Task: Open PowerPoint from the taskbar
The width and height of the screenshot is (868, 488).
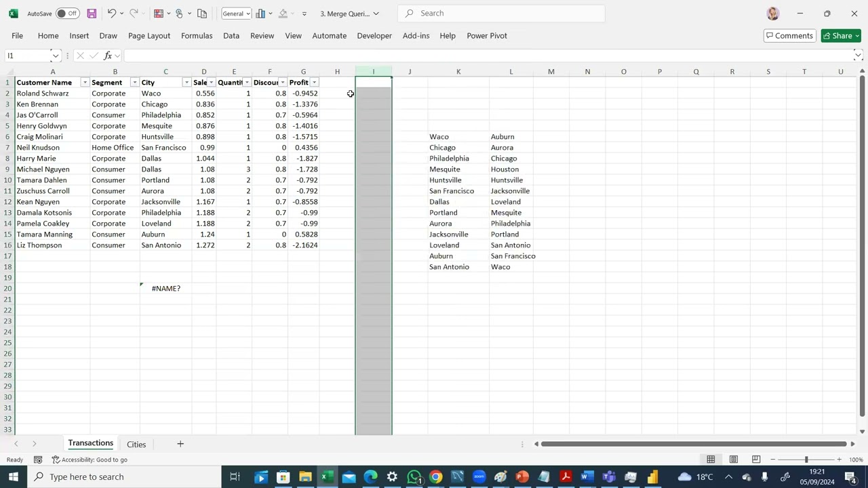Action: click(x=522, y=477)
